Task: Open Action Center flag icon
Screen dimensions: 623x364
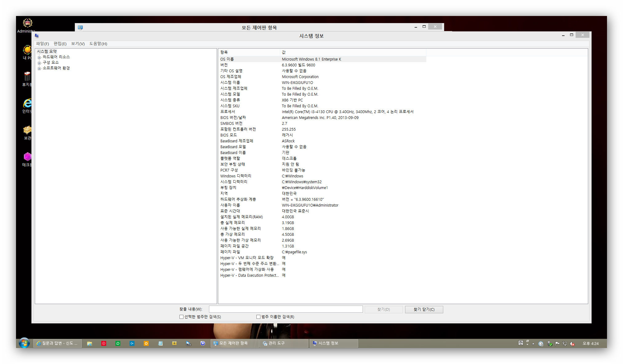Action: click(x=557, y=343)
